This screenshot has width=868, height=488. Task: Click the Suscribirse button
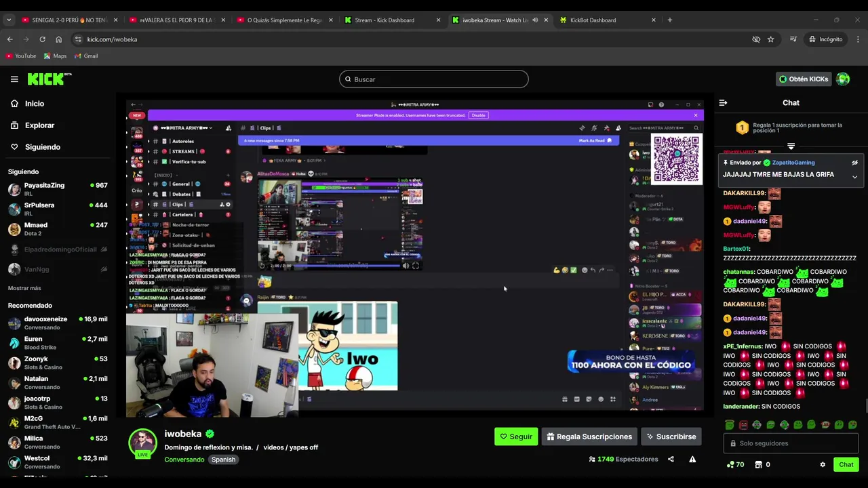click(671, 436)
